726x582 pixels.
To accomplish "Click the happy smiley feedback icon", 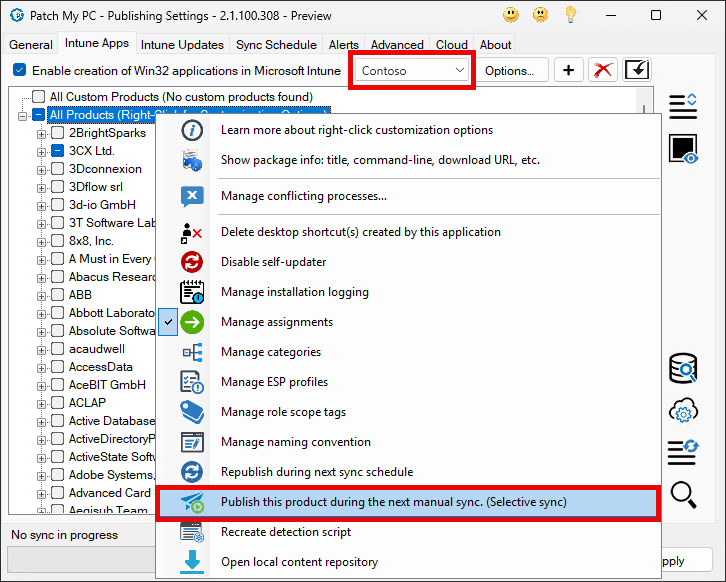I will (x=511, y=15).
